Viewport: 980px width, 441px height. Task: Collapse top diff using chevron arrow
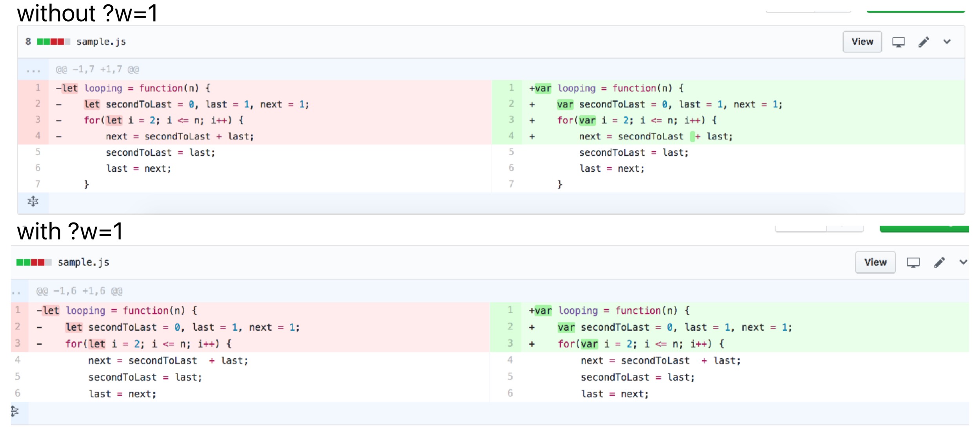click(947, 42)
